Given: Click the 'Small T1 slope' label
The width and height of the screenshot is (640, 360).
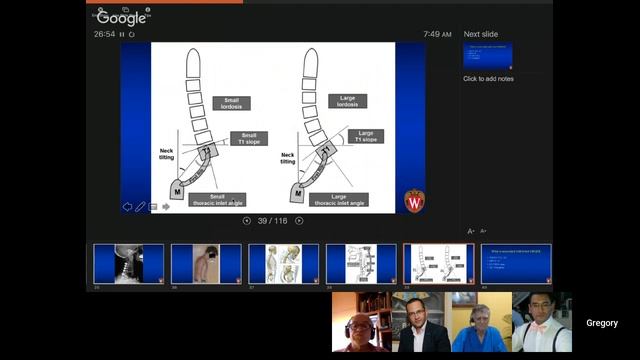Looking at the screenshot, I should pos(249,138).
